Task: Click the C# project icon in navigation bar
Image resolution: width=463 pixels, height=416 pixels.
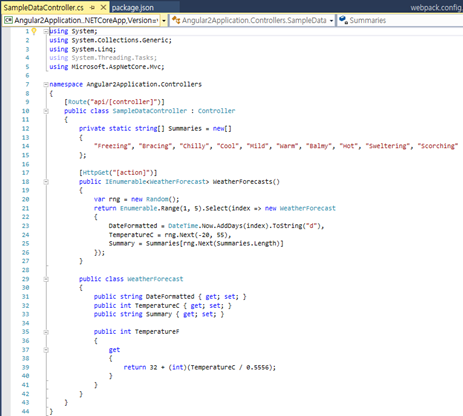Action: click(8, 20)
